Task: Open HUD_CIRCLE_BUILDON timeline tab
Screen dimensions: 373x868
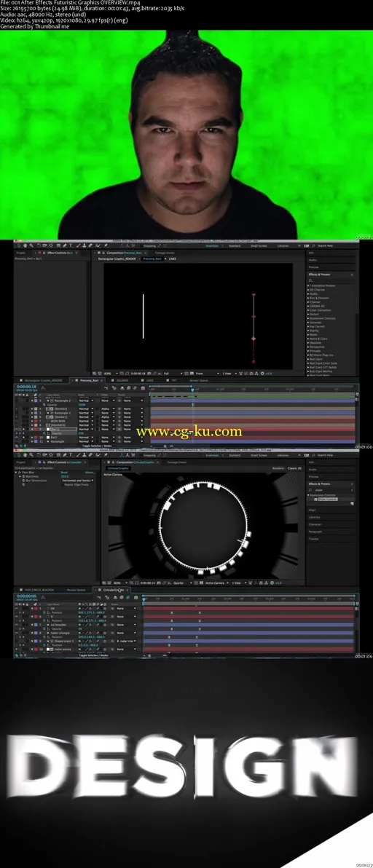Action: pos(39,590)
